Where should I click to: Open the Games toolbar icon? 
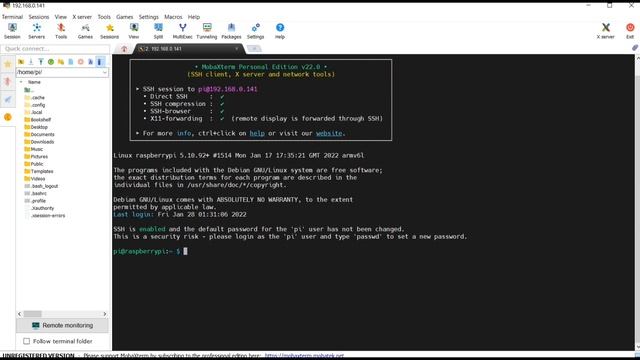point(85,31)
